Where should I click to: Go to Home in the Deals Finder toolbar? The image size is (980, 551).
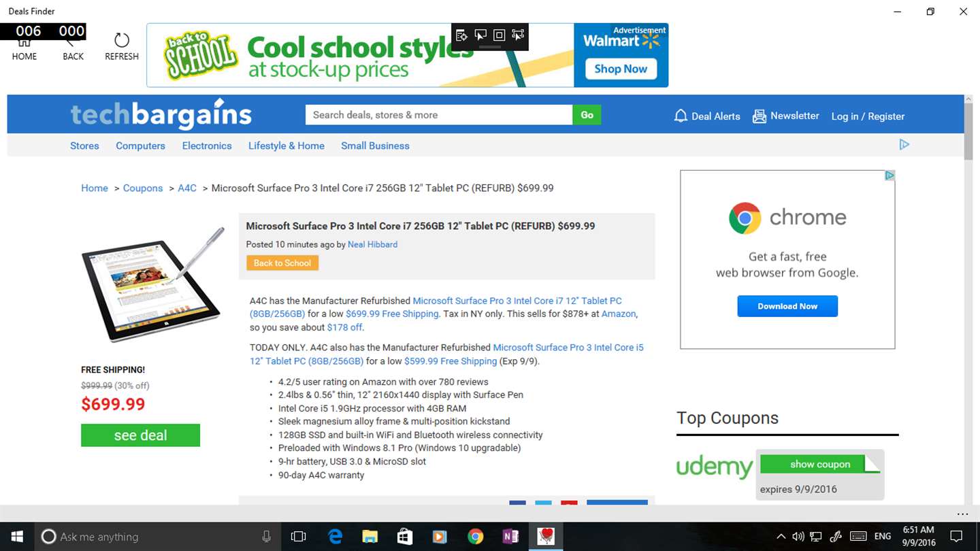point(24,48)
